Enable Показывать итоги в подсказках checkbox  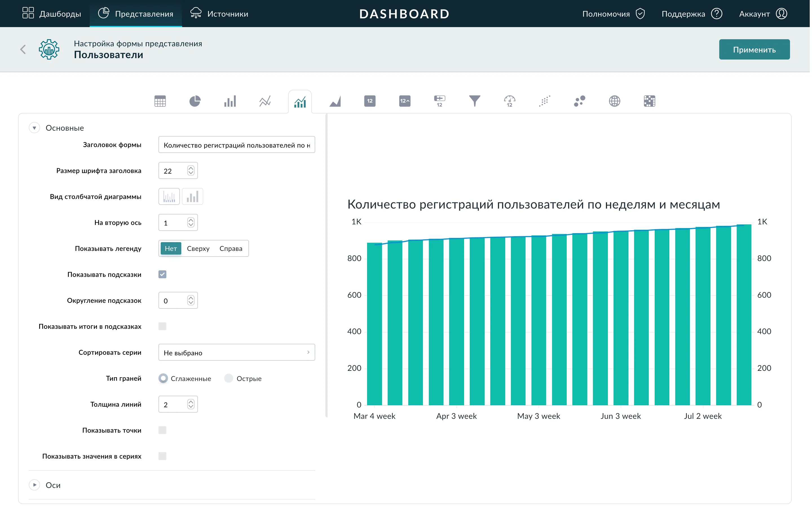(x=162, y=327)
